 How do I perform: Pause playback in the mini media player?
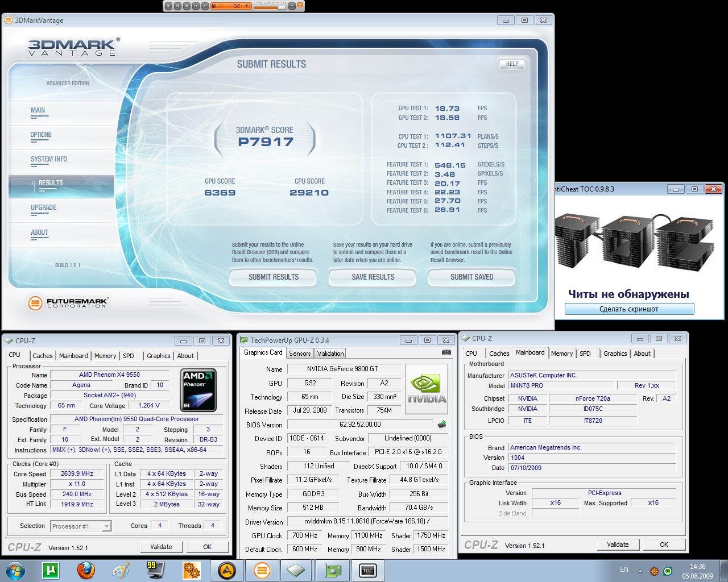(177, 6)
